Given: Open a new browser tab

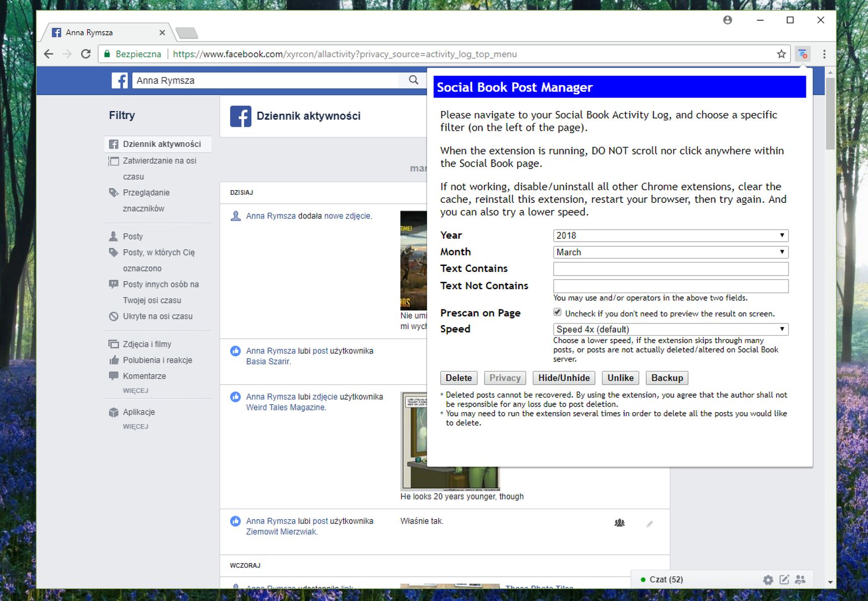Looking at the screenshot, I should [187, 33].
